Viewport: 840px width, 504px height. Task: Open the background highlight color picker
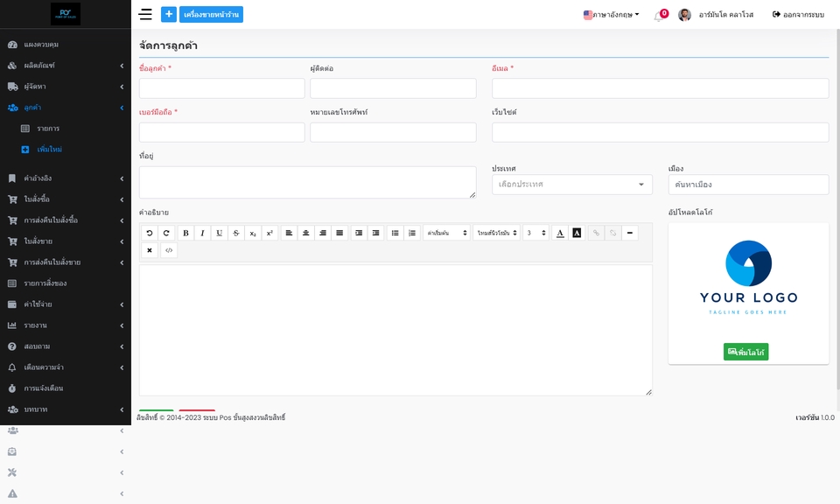pos(577,233)
